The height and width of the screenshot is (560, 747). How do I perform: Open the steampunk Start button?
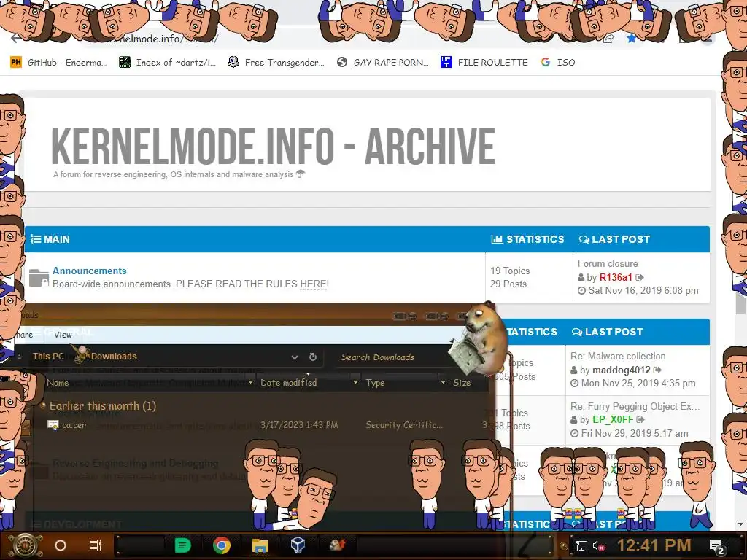click(25, 545)
